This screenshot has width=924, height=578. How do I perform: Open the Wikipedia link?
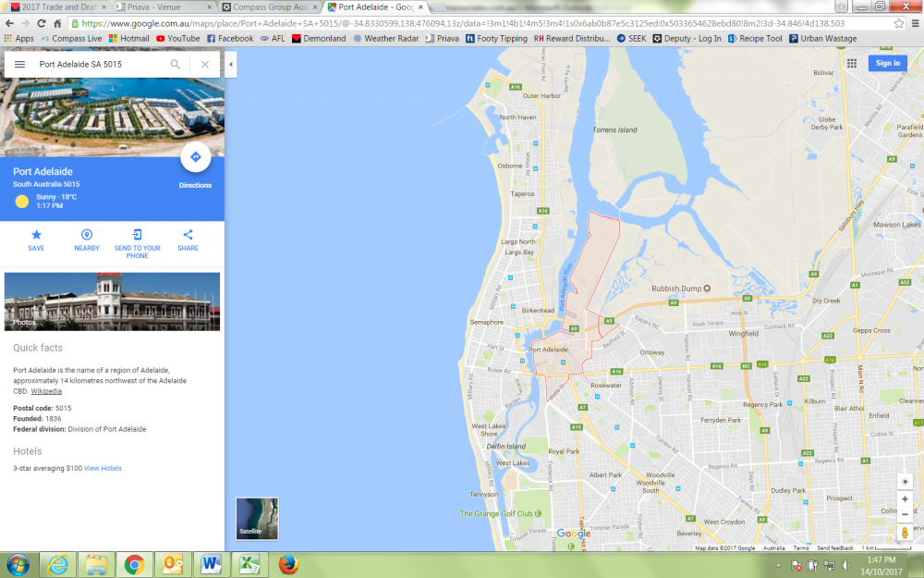point(46,391)
